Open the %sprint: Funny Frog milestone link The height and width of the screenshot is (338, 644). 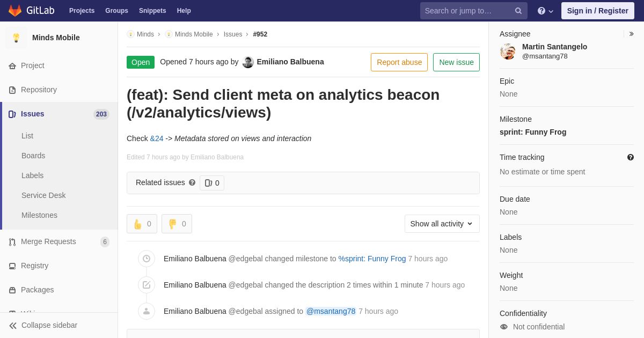coord(372,259)
